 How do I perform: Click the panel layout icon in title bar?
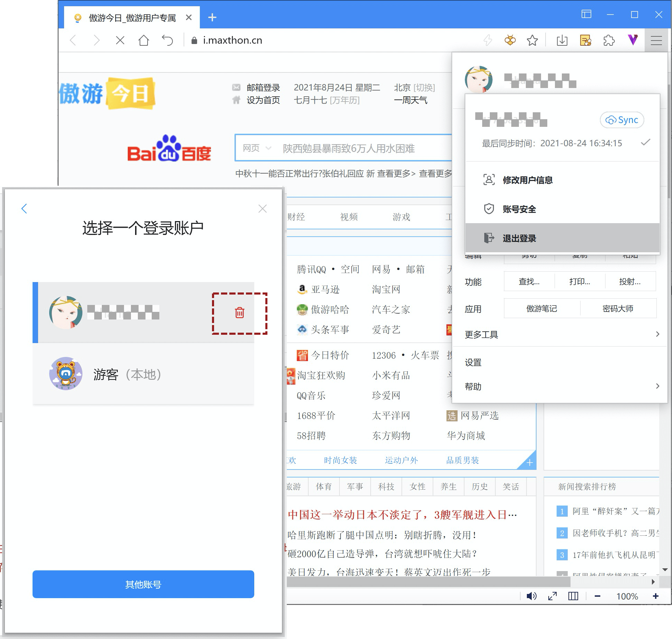click(586, 14)
